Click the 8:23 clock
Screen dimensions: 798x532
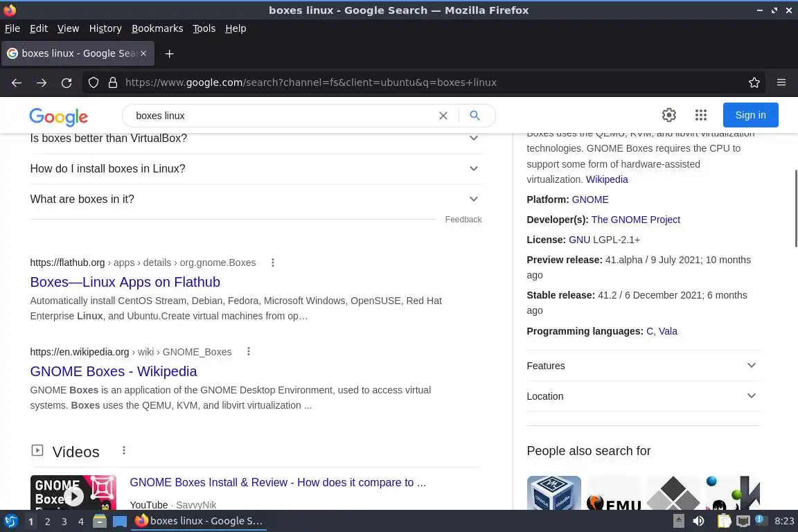pyautogui.click(x=783, y=521)
